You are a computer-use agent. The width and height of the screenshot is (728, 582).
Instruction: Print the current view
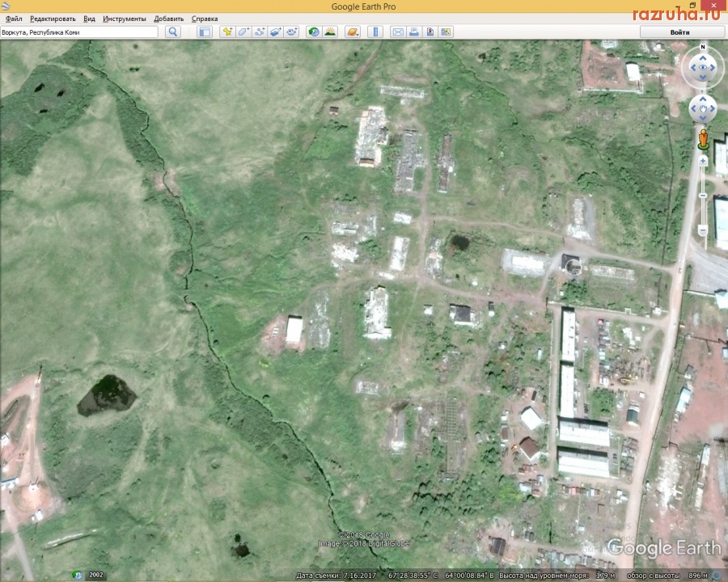(414, 32)
